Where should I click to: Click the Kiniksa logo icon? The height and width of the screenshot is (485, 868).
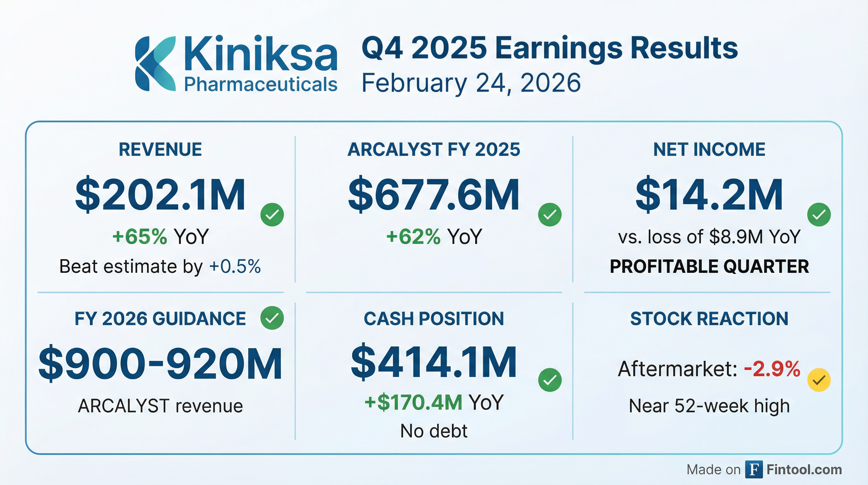pos(155,63)
